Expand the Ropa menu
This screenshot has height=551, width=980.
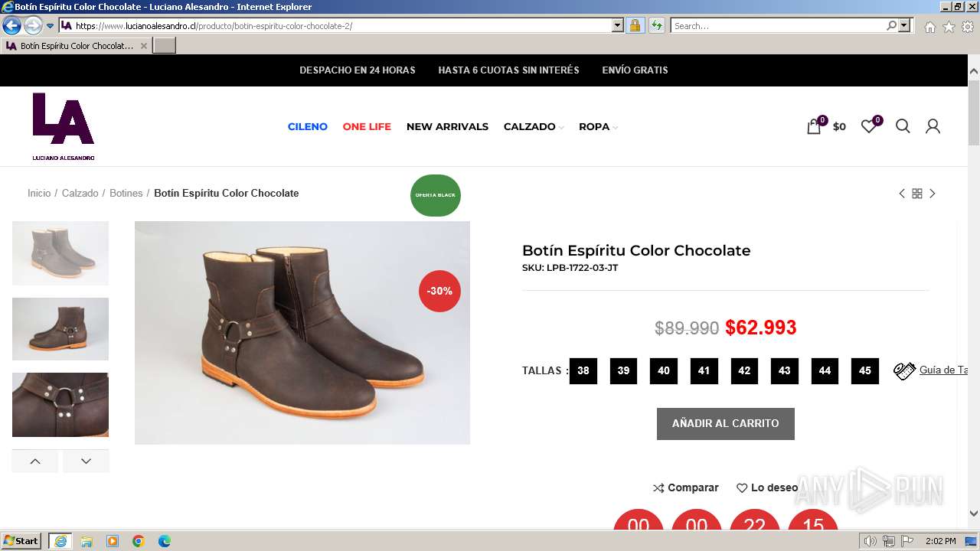coord(597,127)
